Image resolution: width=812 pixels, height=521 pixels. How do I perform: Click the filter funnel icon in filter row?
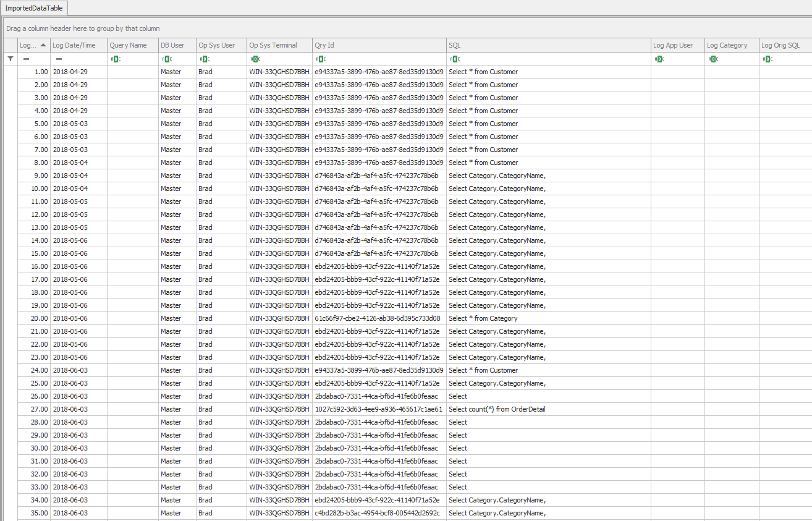coord(10,59)
